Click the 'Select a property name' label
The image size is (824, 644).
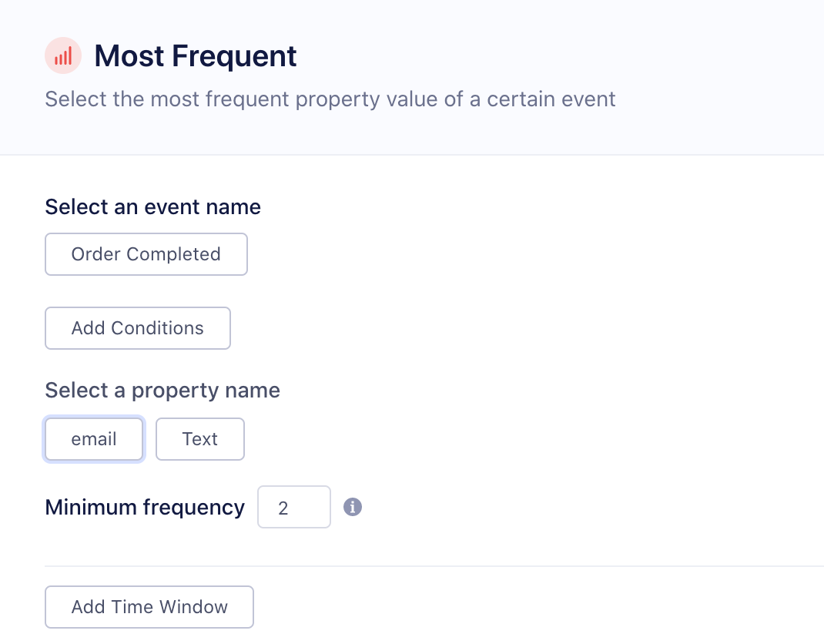pyautogui.click(x=162, y=391)
